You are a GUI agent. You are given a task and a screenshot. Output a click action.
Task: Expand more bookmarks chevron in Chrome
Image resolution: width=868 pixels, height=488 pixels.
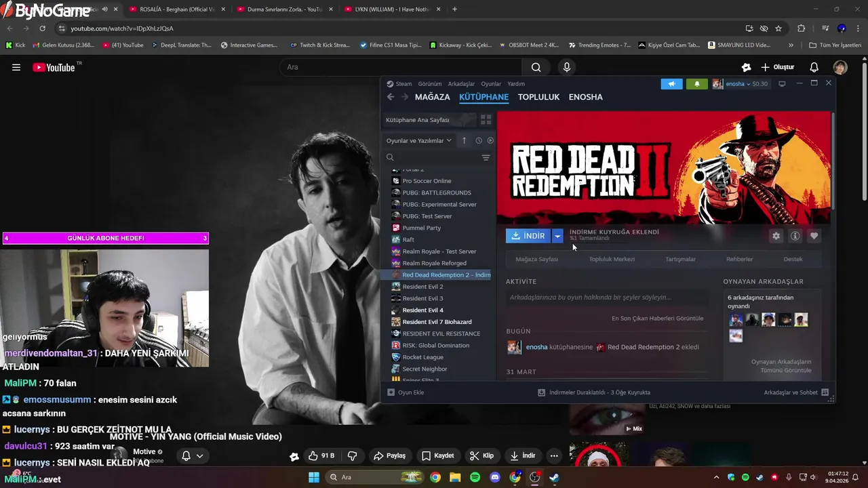[x=791, y=45]
